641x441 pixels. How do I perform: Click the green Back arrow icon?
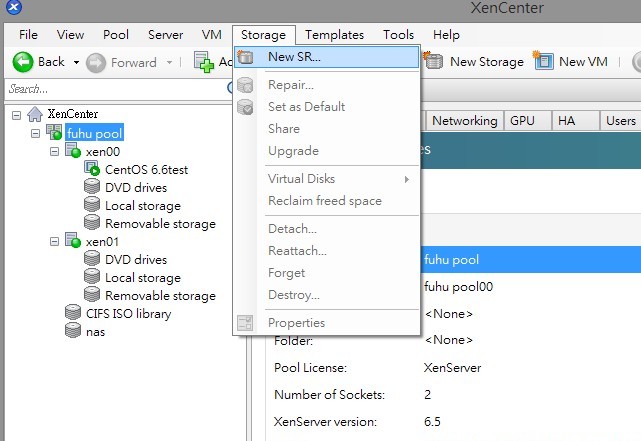point(23,62)
